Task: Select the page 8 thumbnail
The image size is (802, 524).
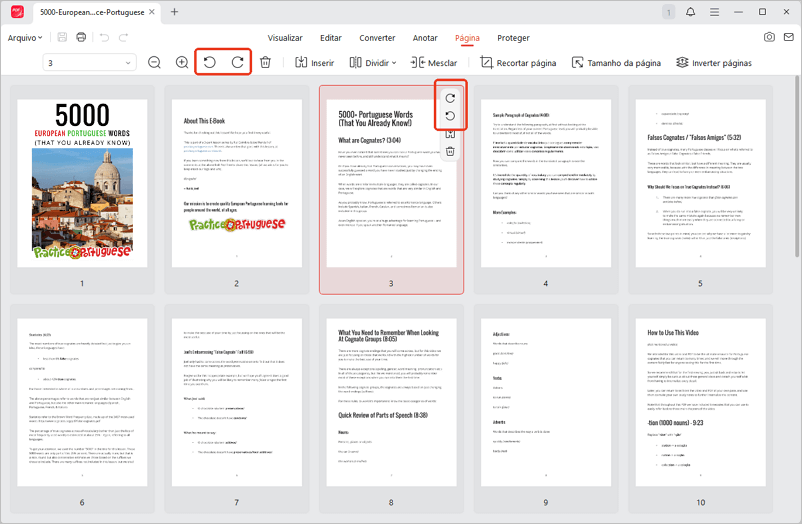Action: click(x=391, y=402)
